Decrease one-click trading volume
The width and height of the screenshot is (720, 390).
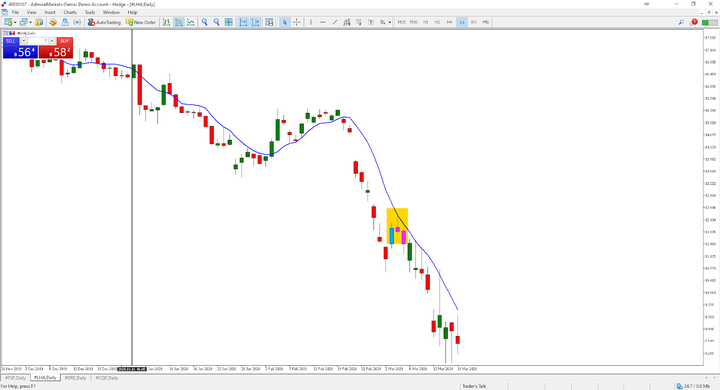coord(23,41)
